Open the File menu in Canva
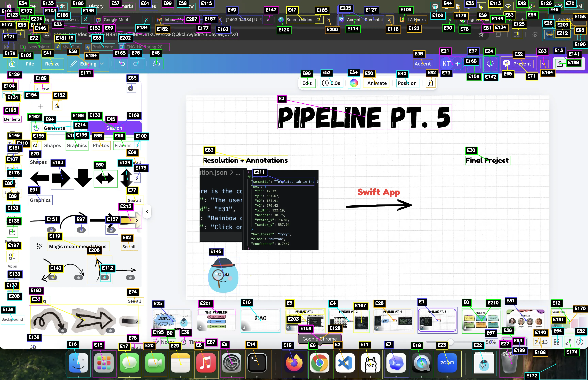The width and height of the screenshot is (588, 380). click(30, 64)
